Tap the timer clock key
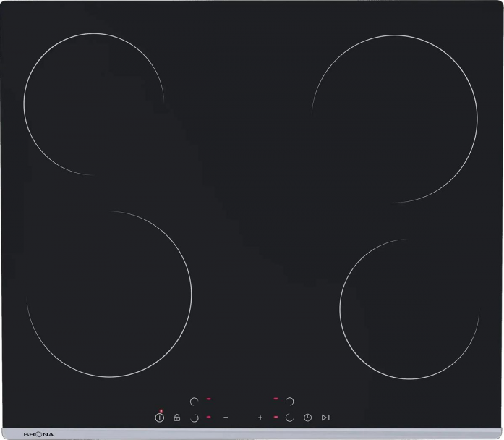 coord(307,418)
